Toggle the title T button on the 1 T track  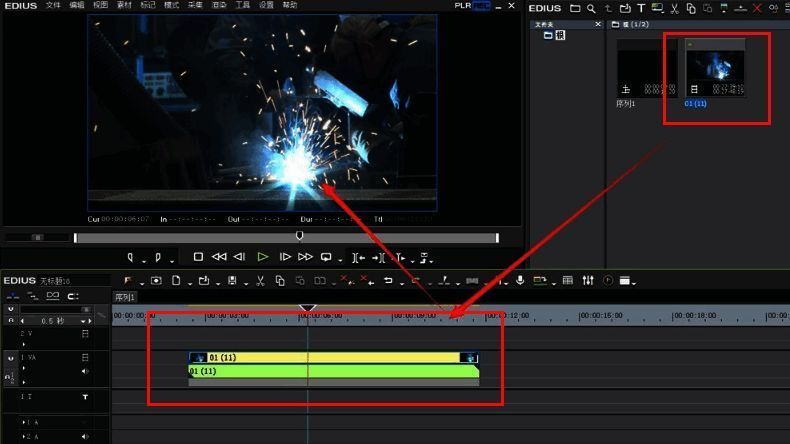[85, 397]
